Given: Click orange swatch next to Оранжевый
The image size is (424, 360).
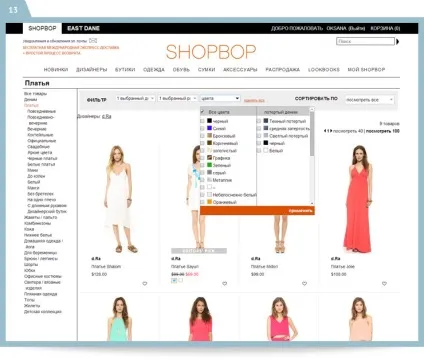Looking at the screenshot, I should (209, 202).
